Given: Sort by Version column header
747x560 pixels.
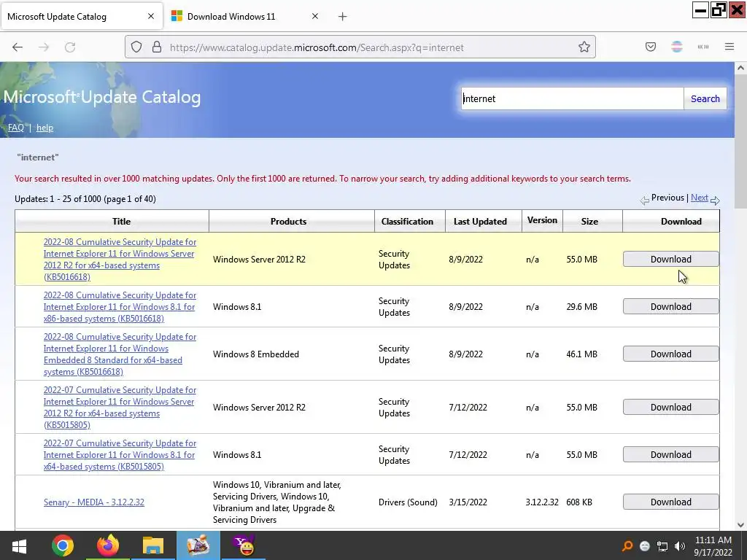Looking at the screenshot, I should coord(542,220).
